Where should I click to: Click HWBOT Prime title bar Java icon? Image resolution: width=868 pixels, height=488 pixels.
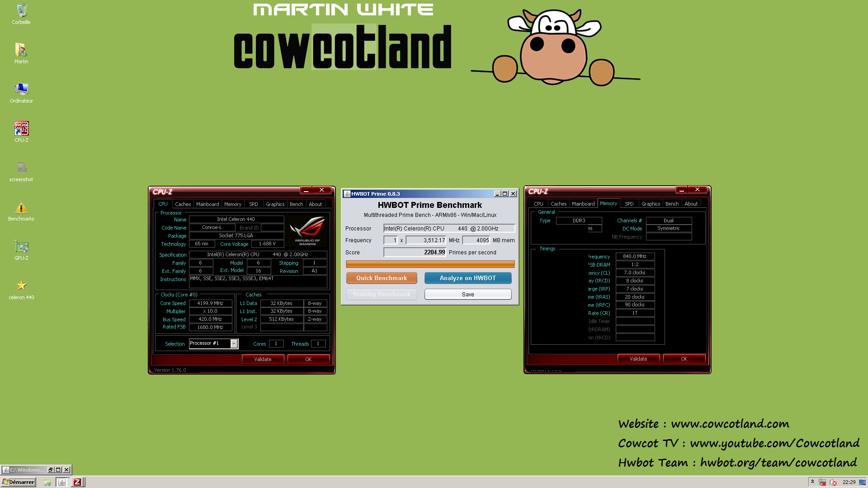[347, 194]
